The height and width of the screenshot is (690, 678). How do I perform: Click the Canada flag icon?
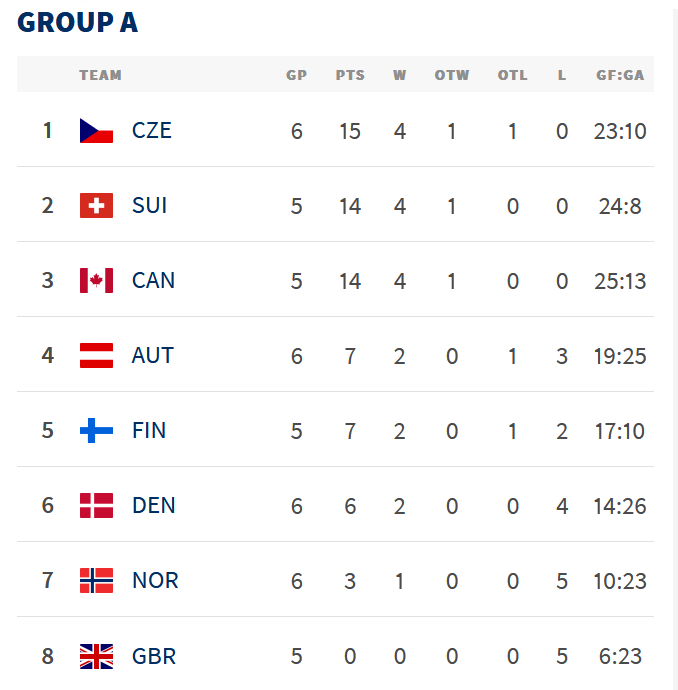[x=96, y=280]
